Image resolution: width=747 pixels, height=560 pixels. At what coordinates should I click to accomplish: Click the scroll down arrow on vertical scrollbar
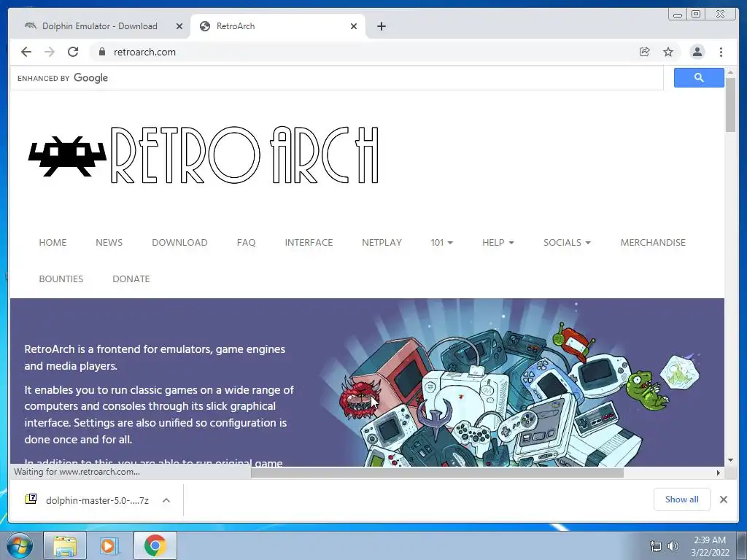730,460
